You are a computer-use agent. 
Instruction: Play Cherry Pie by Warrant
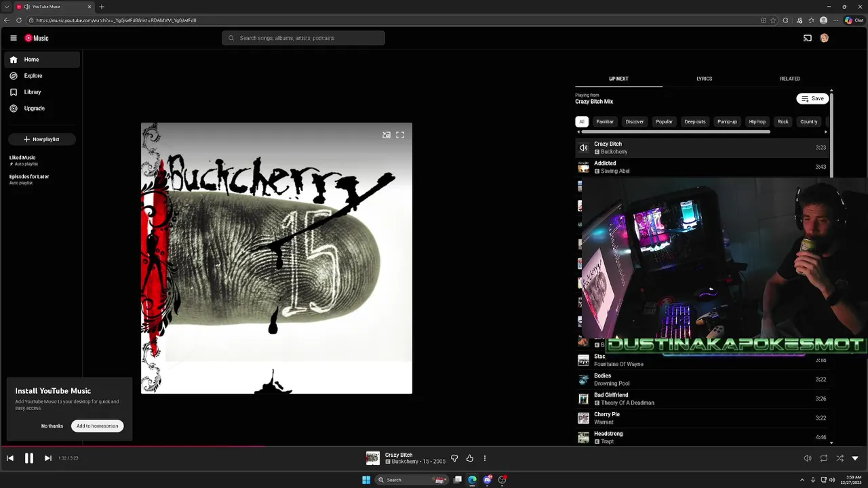703,418
